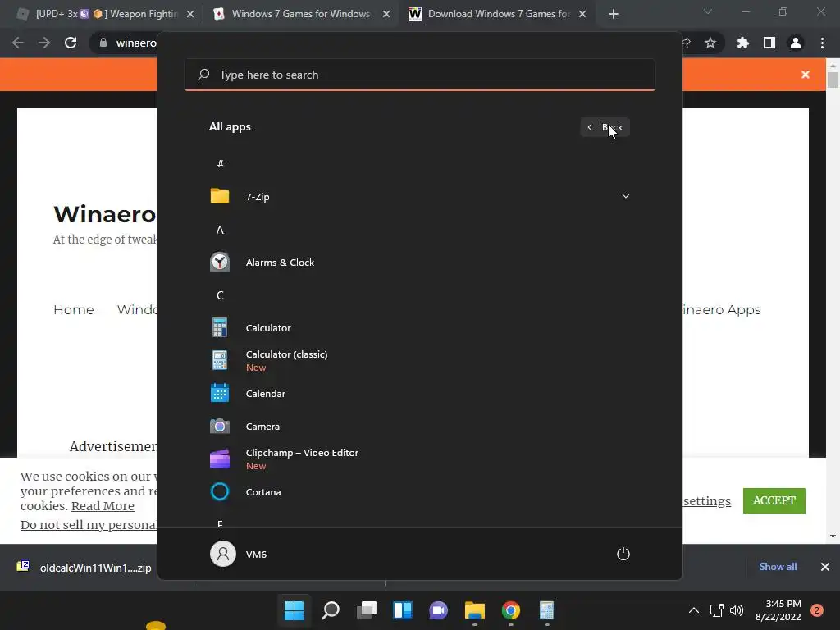This screenshot has width=840, height=630.
Task: Switch to Chrome in taskbar
Action: [510, 610]
